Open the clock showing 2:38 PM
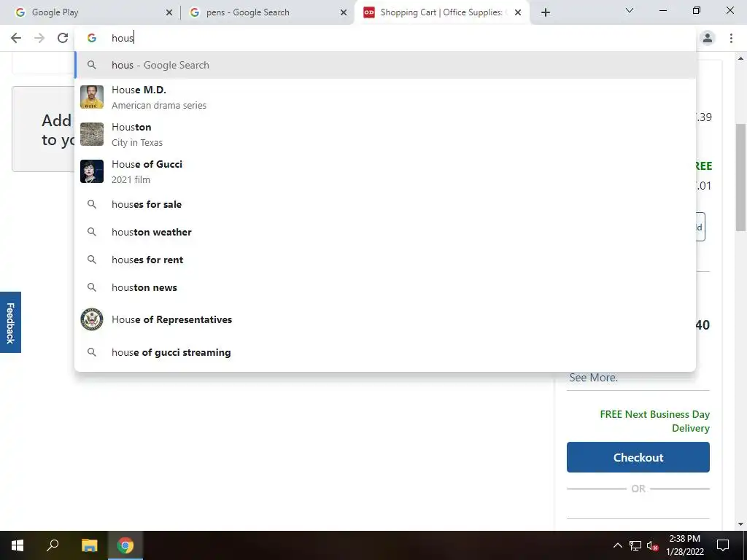The image size is (747, 560). [x=685, y=545]
